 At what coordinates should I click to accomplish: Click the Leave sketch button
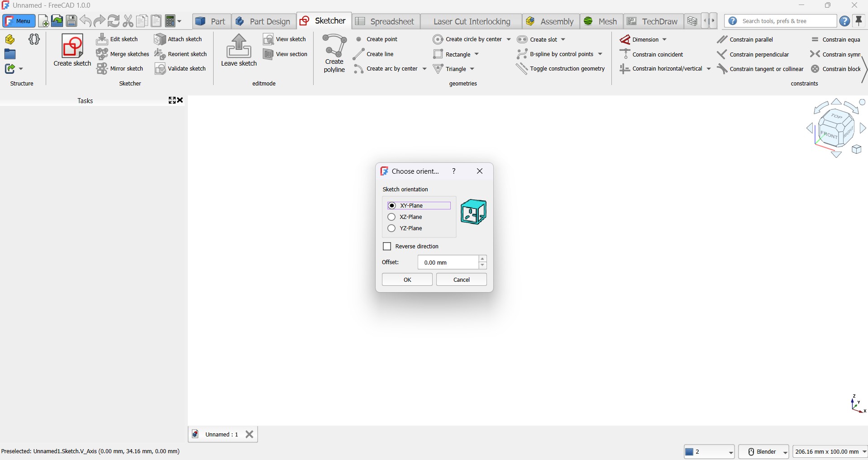pos(239,50)
